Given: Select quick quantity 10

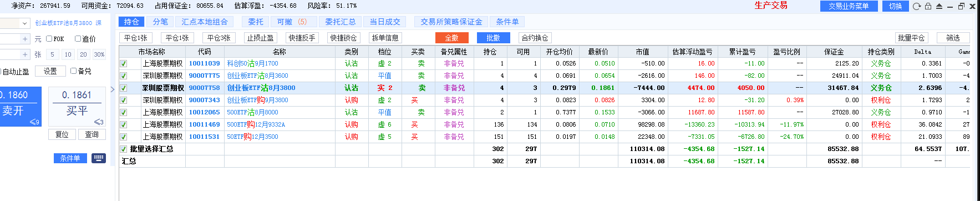Looking at the screenshot, I should pyautogui.click(x=68, y=54).
